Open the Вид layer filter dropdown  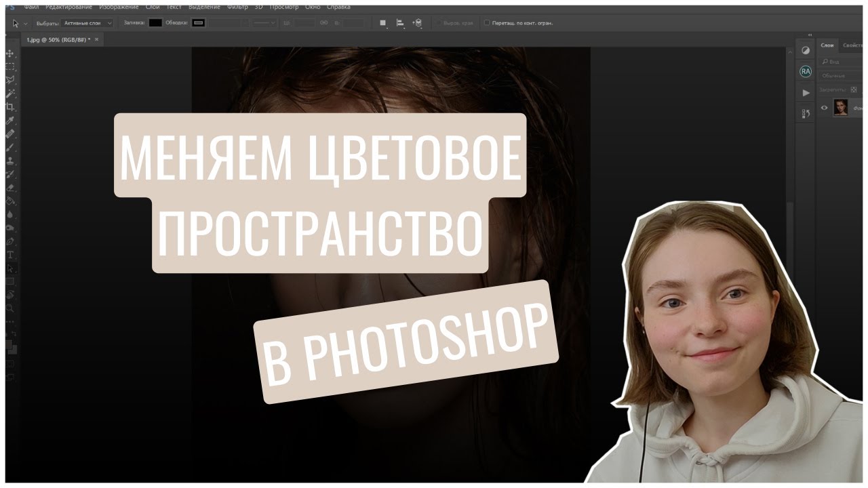click(x=840, y=61)
